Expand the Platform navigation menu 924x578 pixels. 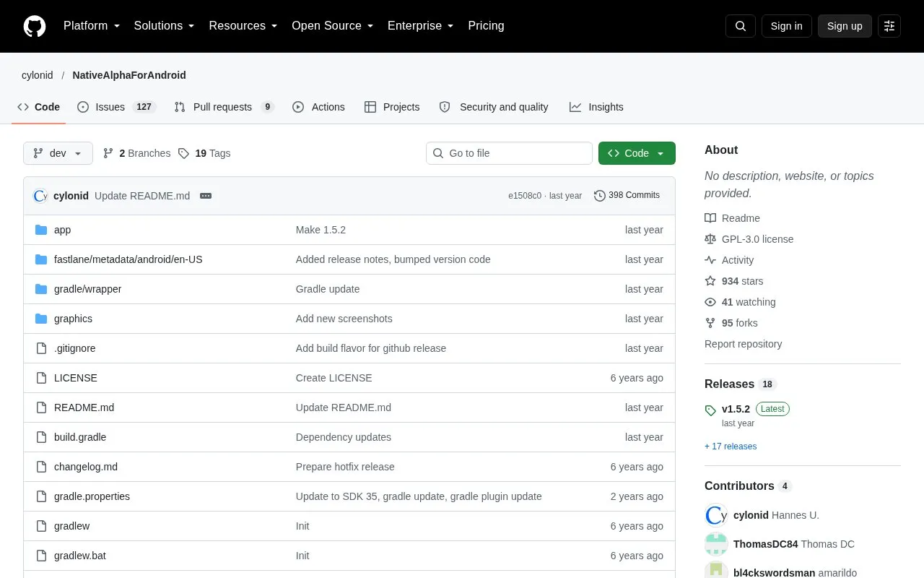click(92, 26)
